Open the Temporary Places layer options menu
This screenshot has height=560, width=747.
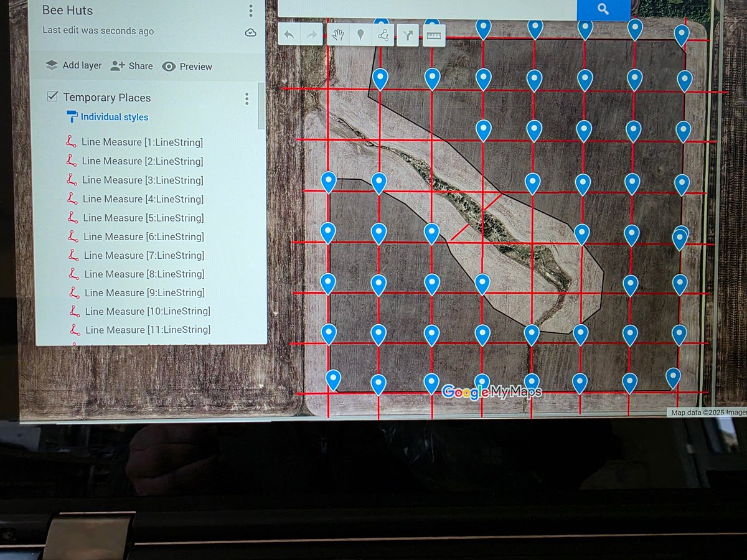click(x=247, y=98)
